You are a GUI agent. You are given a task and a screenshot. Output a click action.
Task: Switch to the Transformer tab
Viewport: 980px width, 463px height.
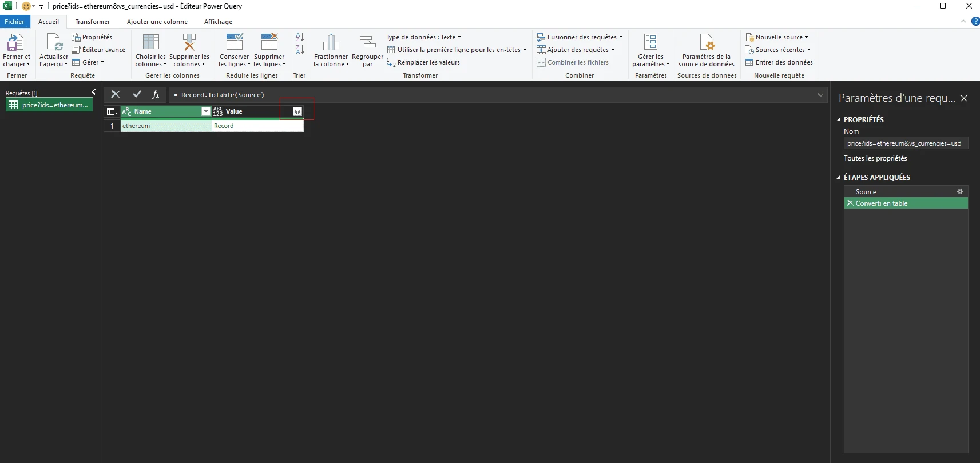[92, 22]
